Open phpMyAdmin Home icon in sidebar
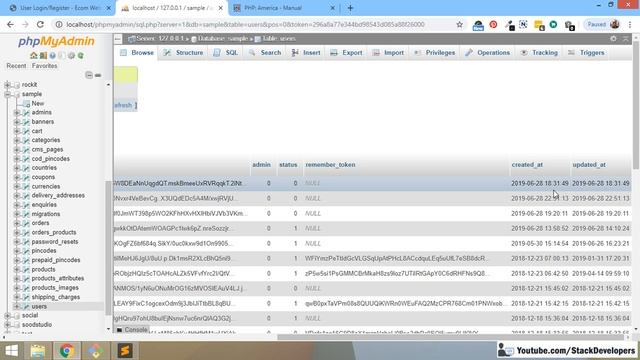The height and width of the screenshot is (360, 640). 33,56
